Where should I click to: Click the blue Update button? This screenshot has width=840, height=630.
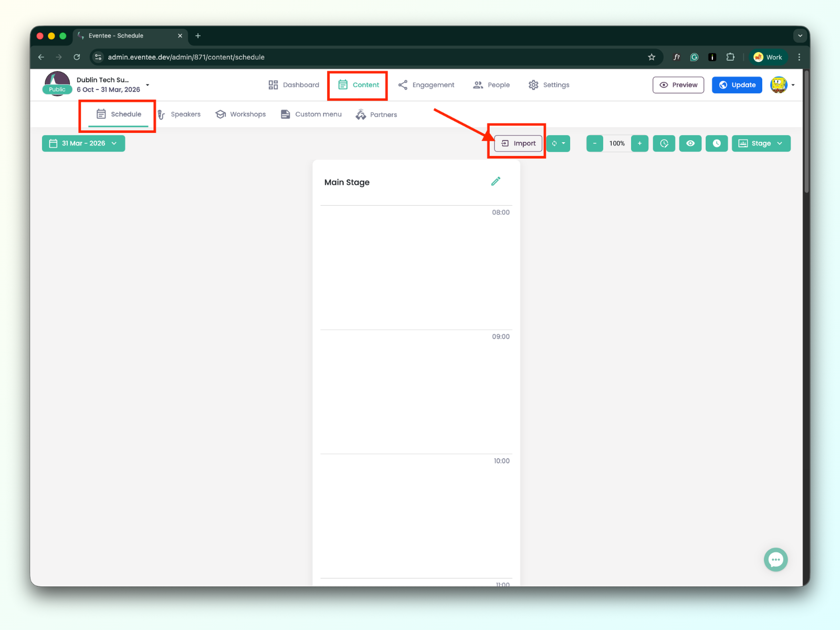737,85
